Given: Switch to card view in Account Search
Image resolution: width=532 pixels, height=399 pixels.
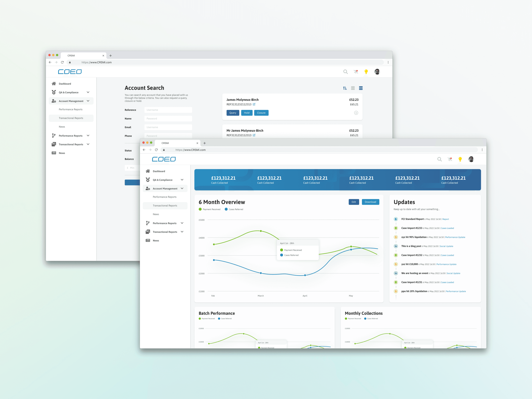Looking at the screenshot, I should (x=353, y=88).
